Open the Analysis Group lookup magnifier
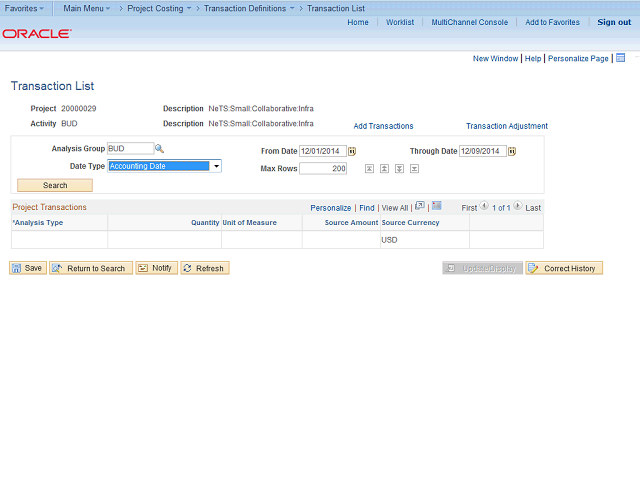This screenshot has width=640, height=480. (x=159, y=149)
